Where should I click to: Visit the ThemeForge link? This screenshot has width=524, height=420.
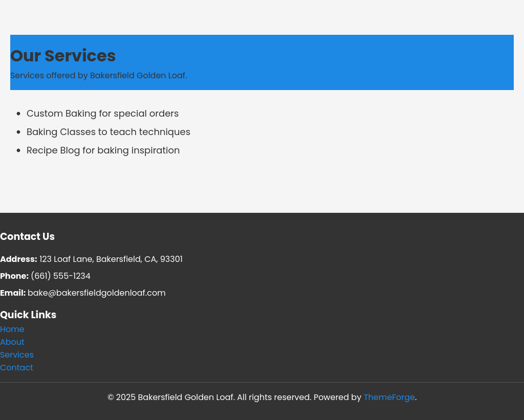pyautogui.click(x=389, y=397)
